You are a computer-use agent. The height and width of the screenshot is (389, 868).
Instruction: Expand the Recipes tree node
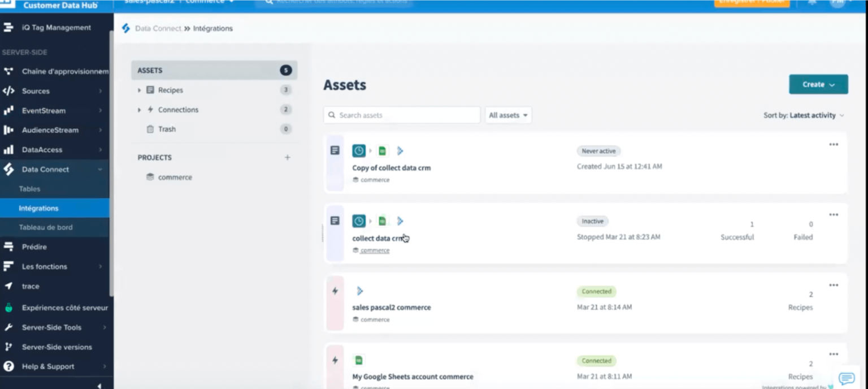[x=140, y=90]
